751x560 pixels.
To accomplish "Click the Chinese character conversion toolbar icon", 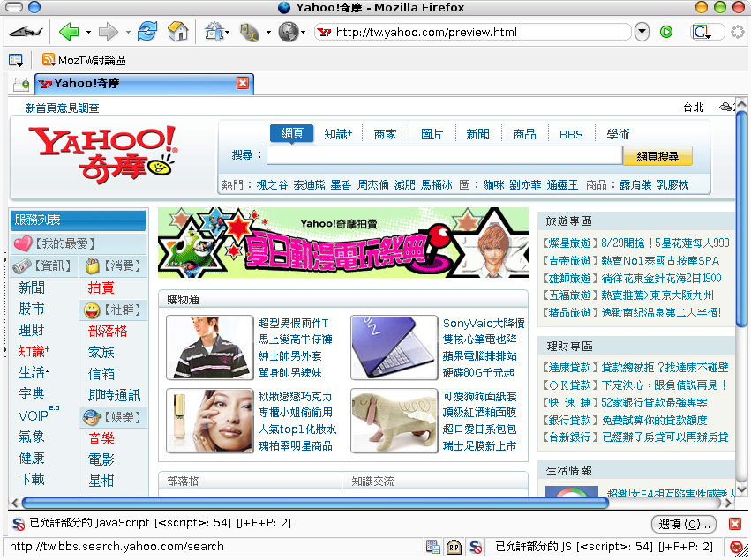I will point(250,32).
